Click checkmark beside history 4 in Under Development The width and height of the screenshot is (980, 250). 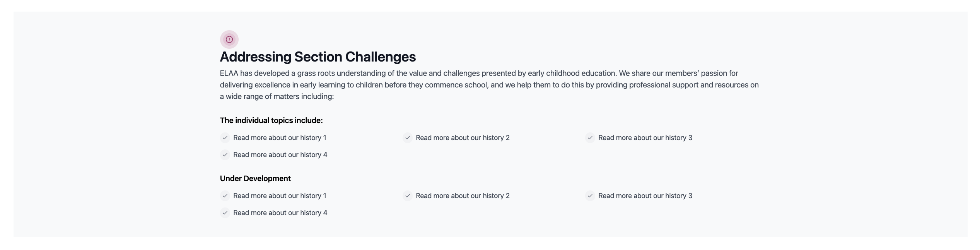click(x=225, y=213)
